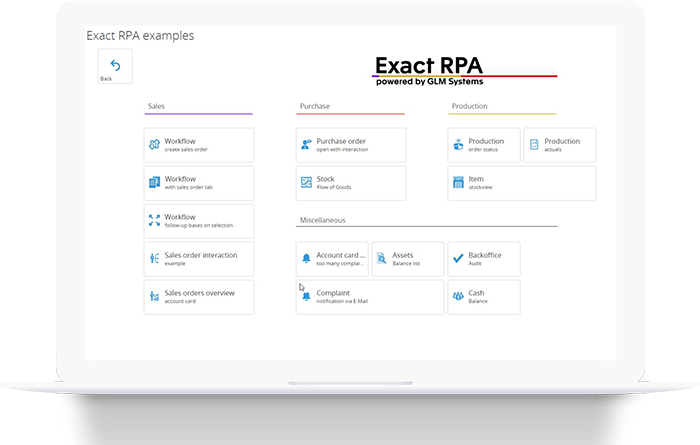Open the Production actuals tile
Screen dimensions: 700x445
[x=559, y=145]
